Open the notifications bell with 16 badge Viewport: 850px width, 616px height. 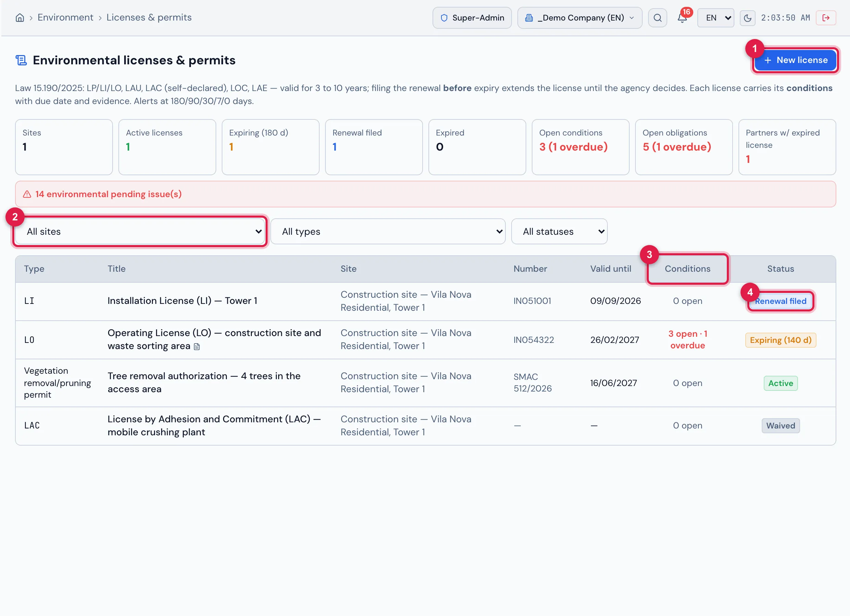point(682,17)
